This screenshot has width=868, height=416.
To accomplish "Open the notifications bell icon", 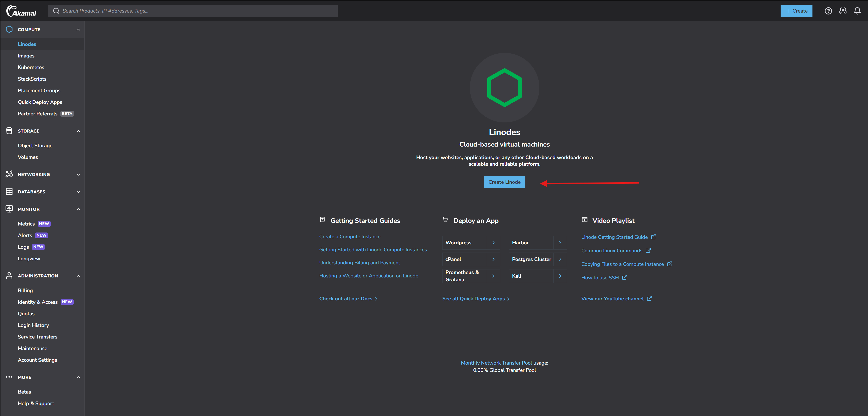I will point(857,11).
